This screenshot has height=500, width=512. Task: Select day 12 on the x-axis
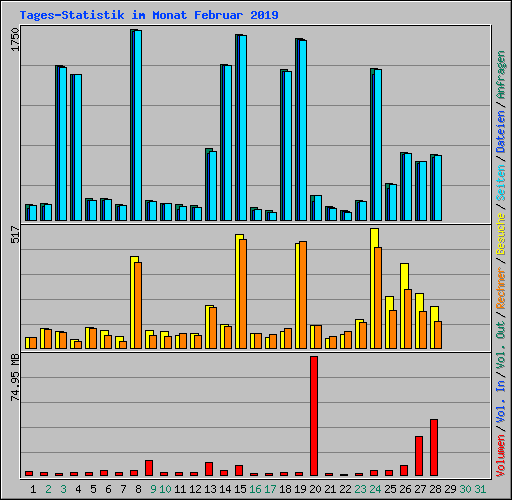[195, 489]
